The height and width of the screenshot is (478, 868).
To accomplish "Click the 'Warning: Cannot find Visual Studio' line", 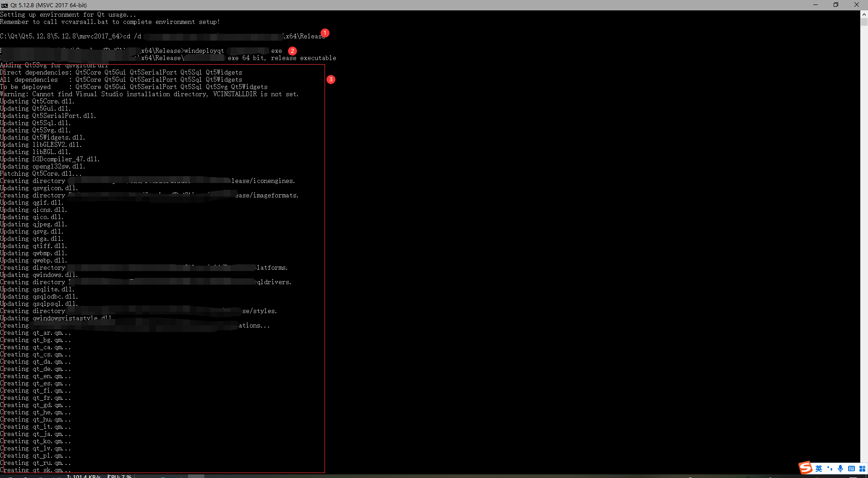I will 149,94.
